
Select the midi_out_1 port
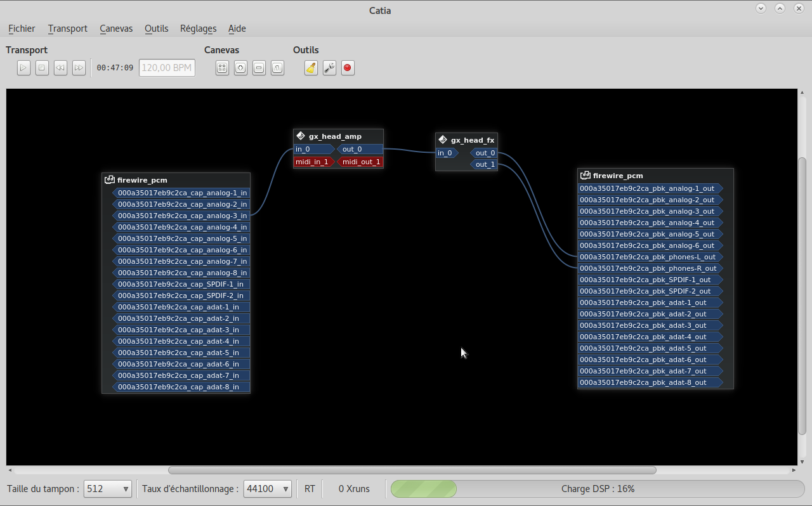(360, 162)
